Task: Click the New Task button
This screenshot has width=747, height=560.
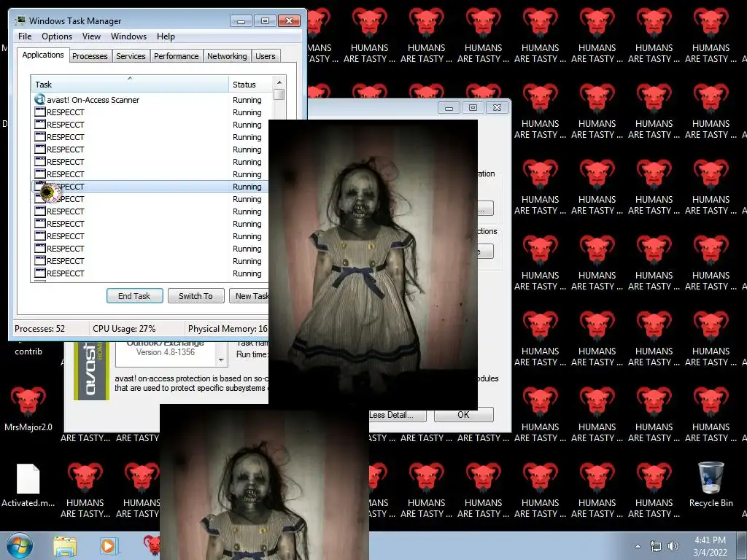Action: (x=249, y=296)
